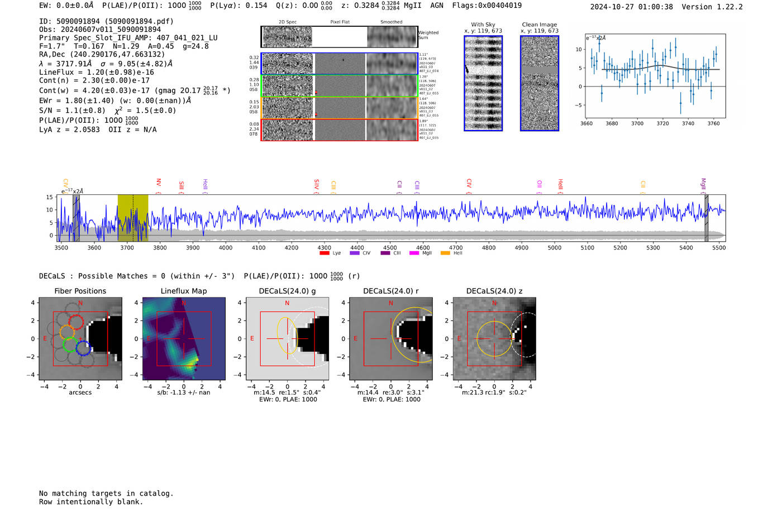Screen dimensions: 782x532
Task: Open the DECaLS(24.0) z image
Action: pos(494,339)
